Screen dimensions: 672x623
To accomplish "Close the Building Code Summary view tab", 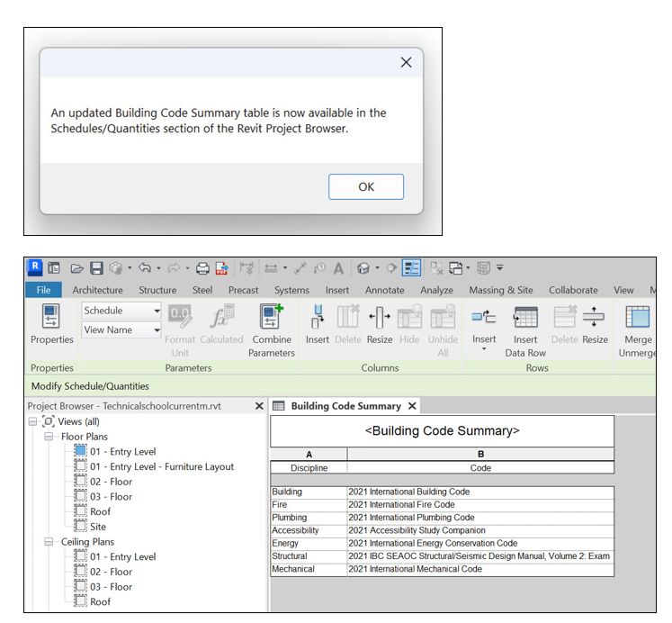I will 412,406.
